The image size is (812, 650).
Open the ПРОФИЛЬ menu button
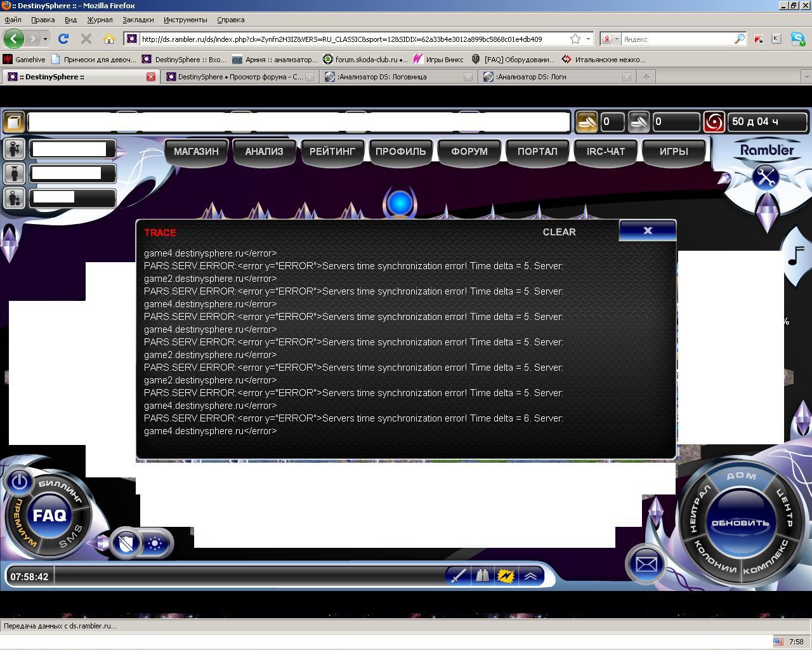(400, 152)
